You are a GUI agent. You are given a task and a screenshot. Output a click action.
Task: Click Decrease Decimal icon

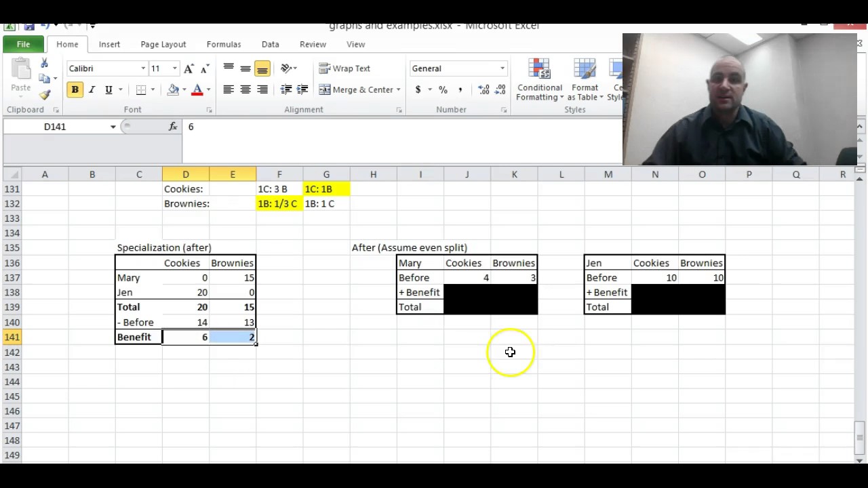(500, 89)
